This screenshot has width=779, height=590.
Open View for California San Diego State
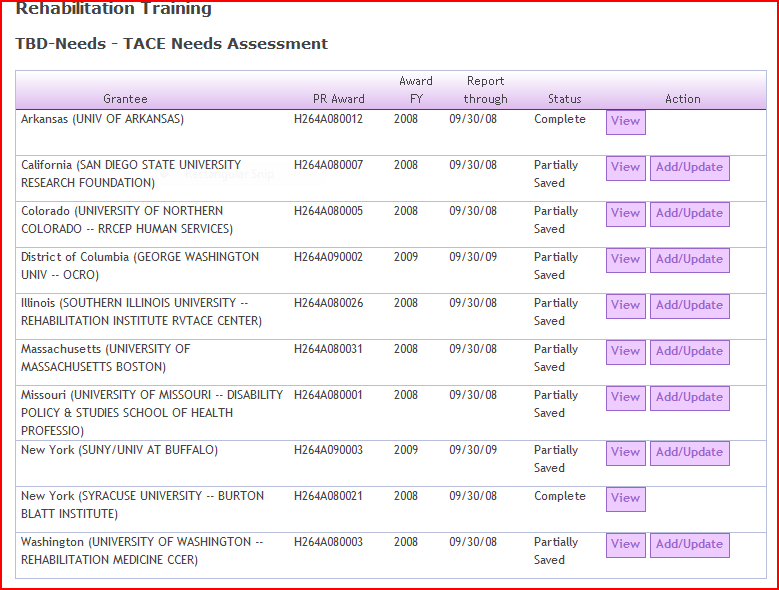point(625,168)
